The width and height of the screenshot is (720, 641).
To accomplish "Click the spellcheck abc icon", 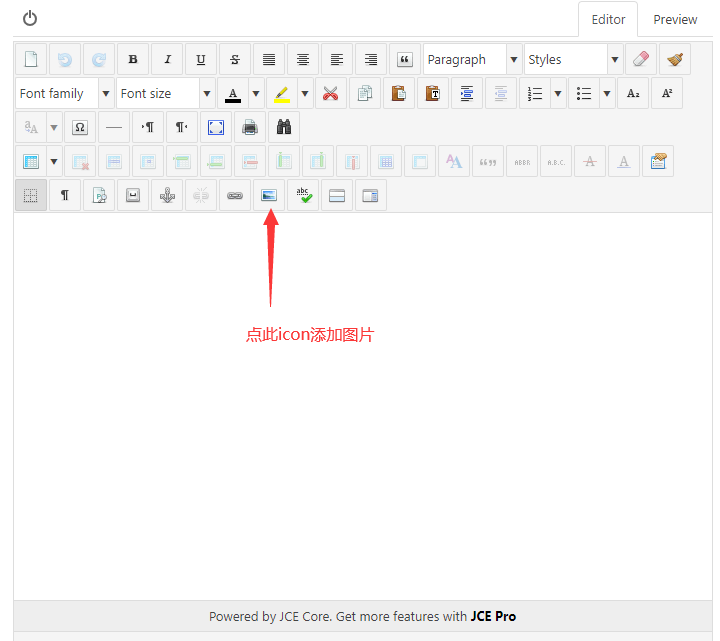I will tap(303, 196).
